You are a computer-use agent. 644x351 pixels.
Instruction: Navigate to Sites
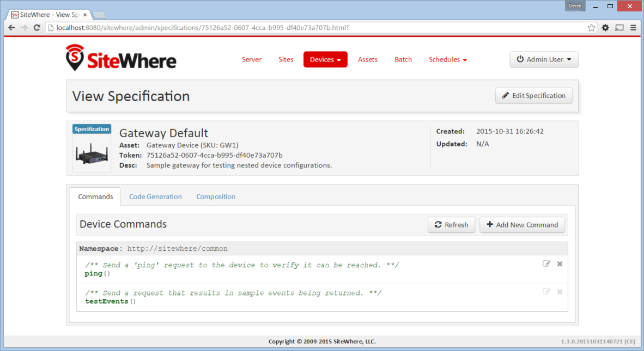(286, 59)
